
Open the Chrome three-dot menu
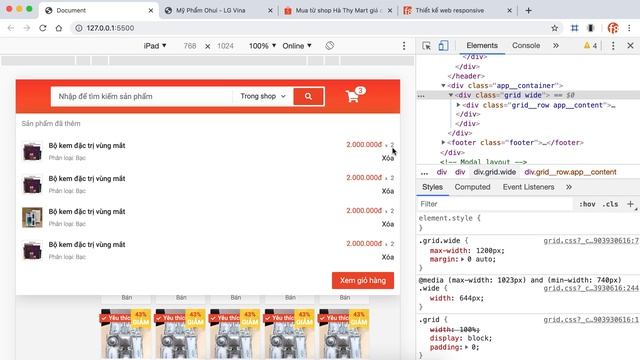[x=629, y=28]
